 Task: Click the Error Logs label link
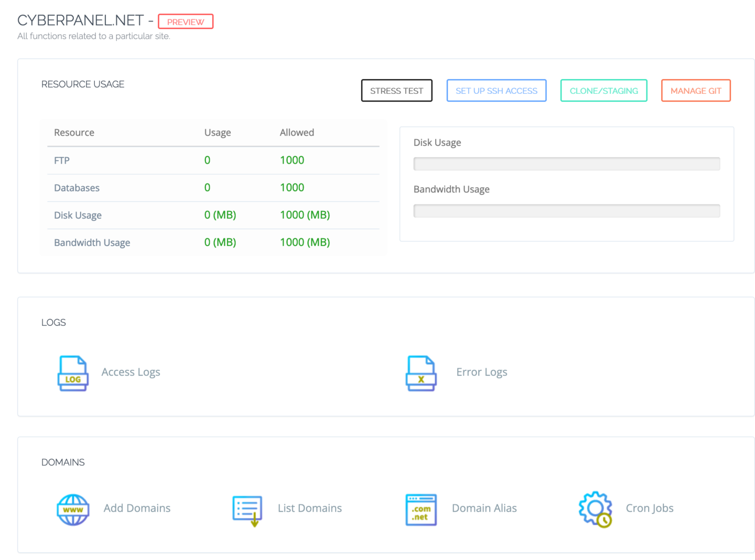coord(481,372)
